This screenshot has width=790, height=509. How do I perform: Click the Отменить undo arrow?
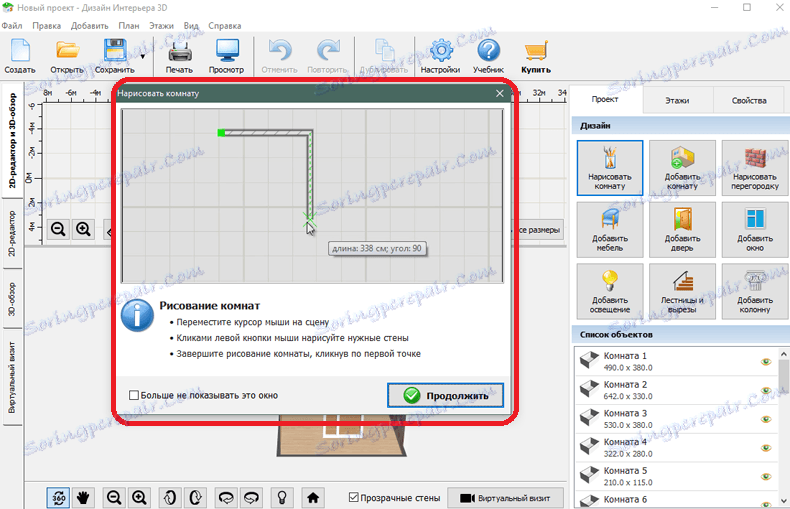click(280, 50)
